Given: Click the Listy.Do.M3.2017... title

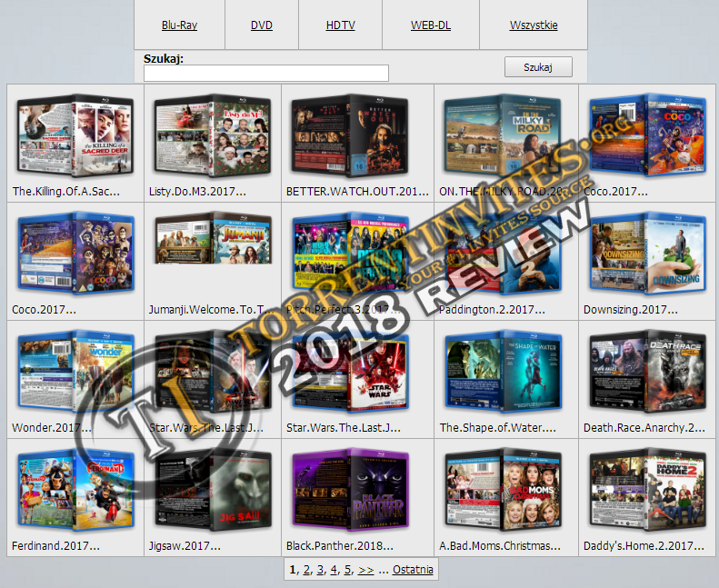Looking at the screenshot, I should (197, 192).
